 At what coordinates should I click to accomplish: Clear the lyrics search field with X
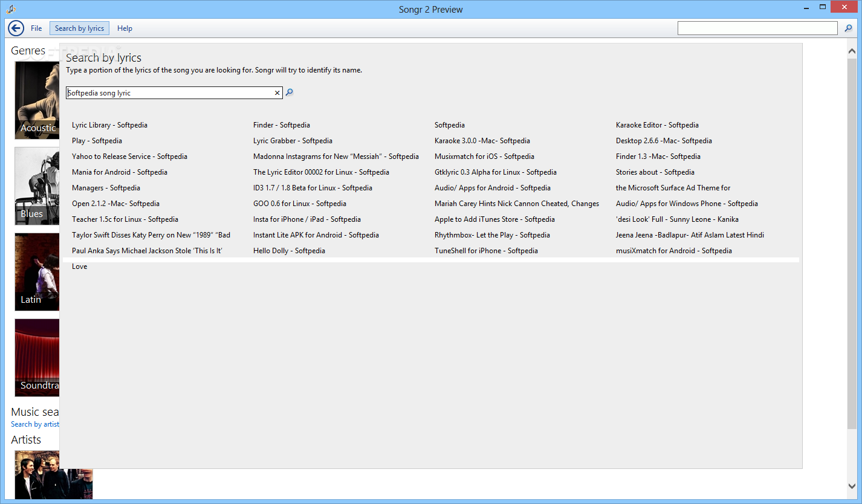[x=277, y=93]
